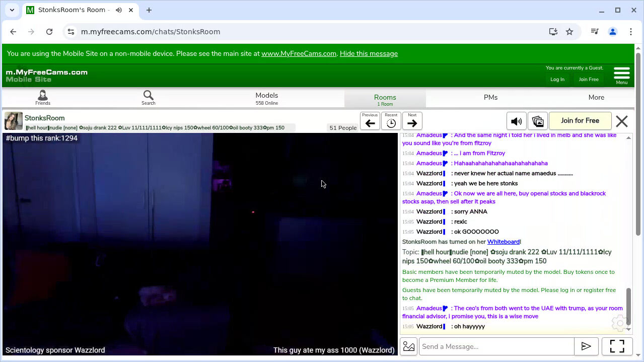Open the insert image icon by message box
Viewport: 644px width, 362px height.
point(409,346)
